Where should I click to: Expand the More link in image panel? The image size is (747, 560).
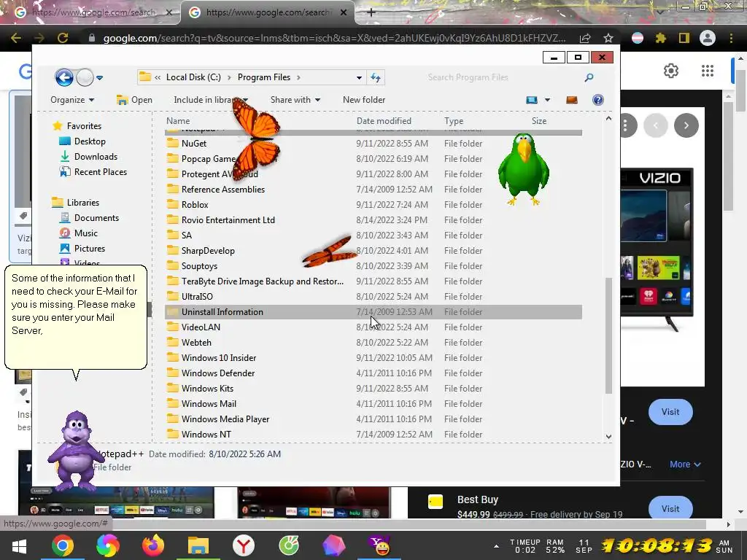click(x=684, y=464)
